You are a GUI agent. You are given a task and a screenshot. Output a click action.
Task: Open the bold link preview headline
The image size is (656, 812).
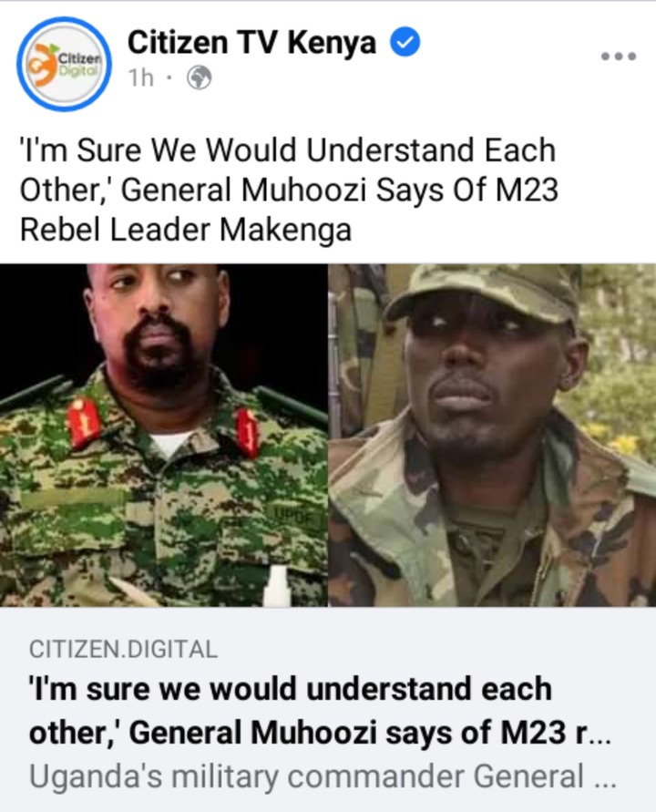pos(320,711)
